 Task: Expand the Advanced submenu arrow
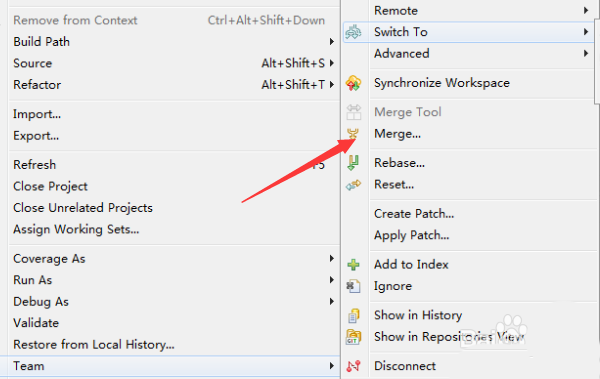pos(586,53)
